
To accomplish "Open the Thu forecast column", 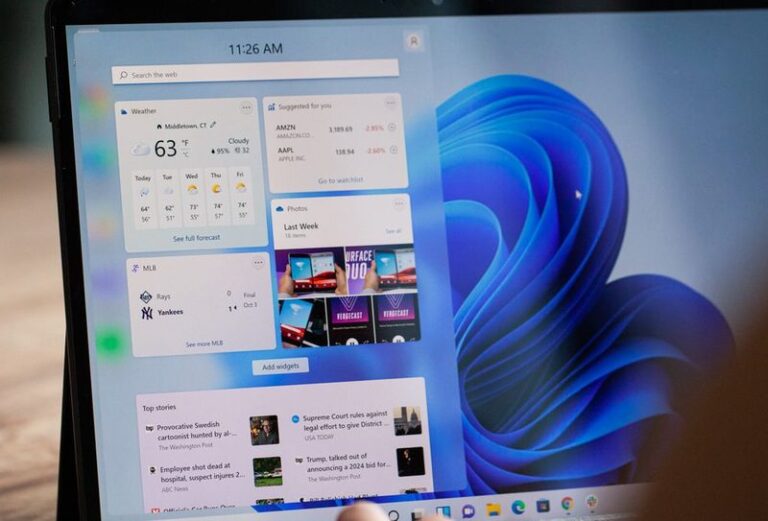I will click(217, 195).
